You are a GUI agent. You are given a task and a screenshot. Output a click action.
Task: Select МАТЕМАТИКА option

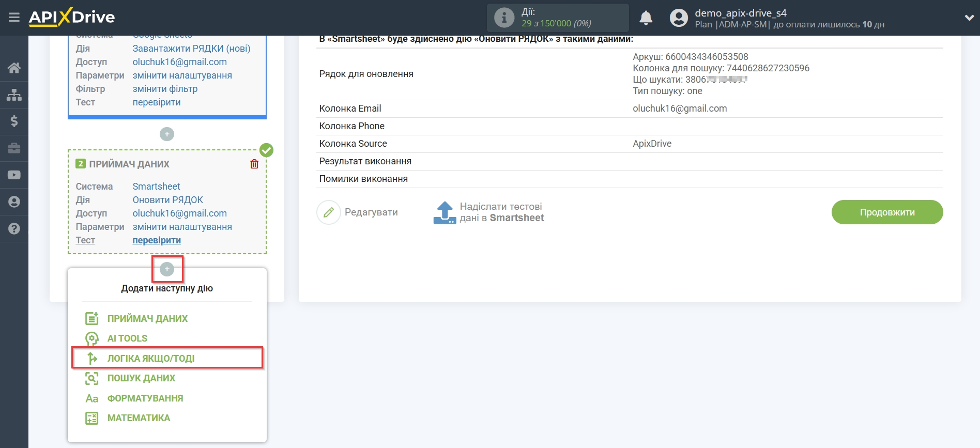point(139,418)
